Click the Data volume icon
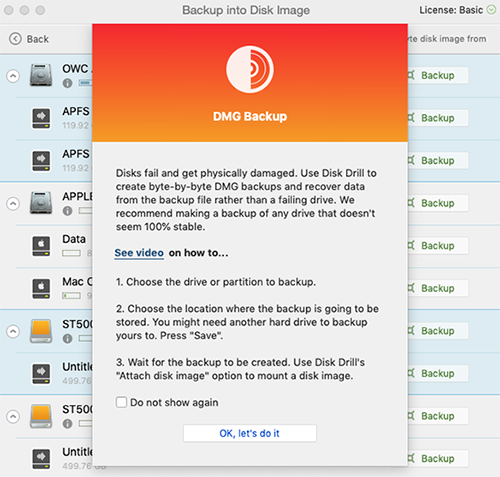This screenshot has height=477, width=500. pos(41,246)
